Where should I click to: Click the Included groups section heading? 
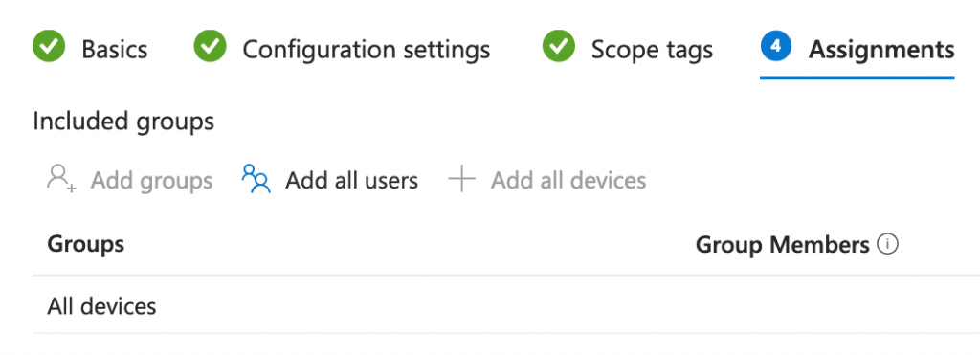(123, 122)
